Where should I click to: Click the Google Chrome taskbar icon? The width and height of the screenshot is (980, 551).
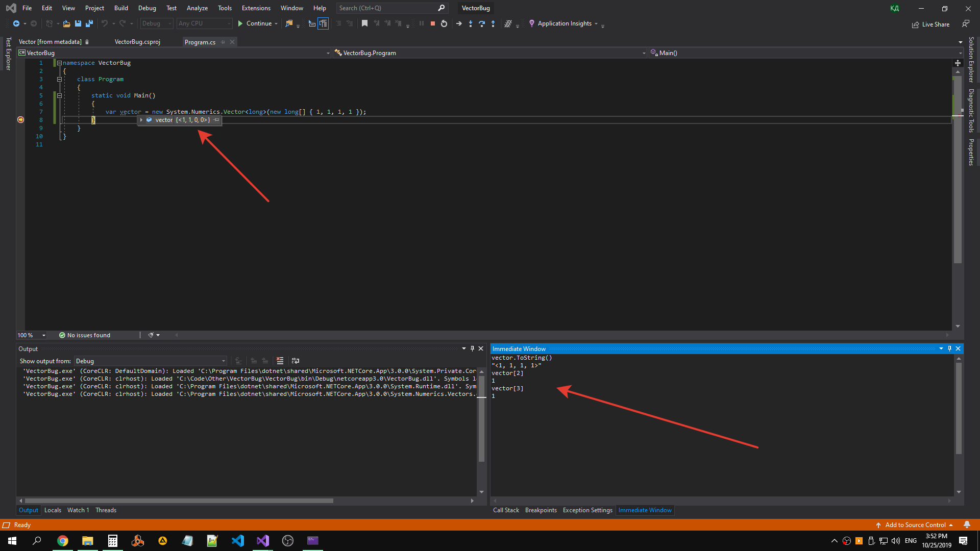pyautogui.click(x=63, y=540)
